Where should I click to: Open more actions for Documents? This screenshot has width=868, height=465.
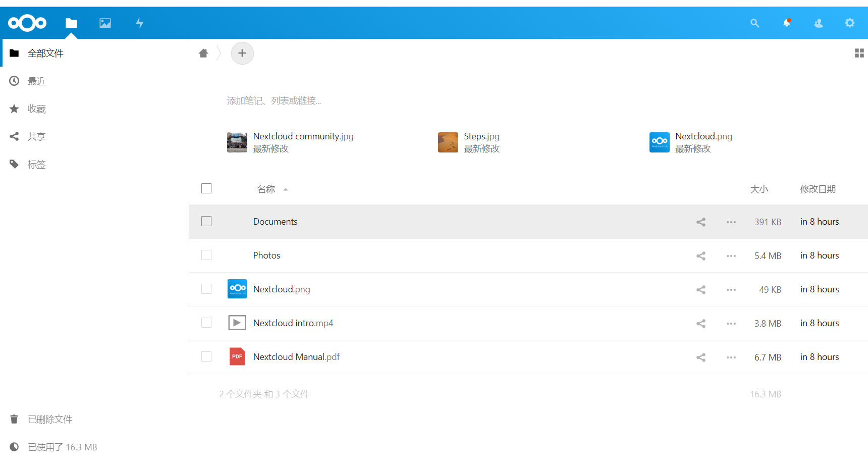click(x=731, y=222)
